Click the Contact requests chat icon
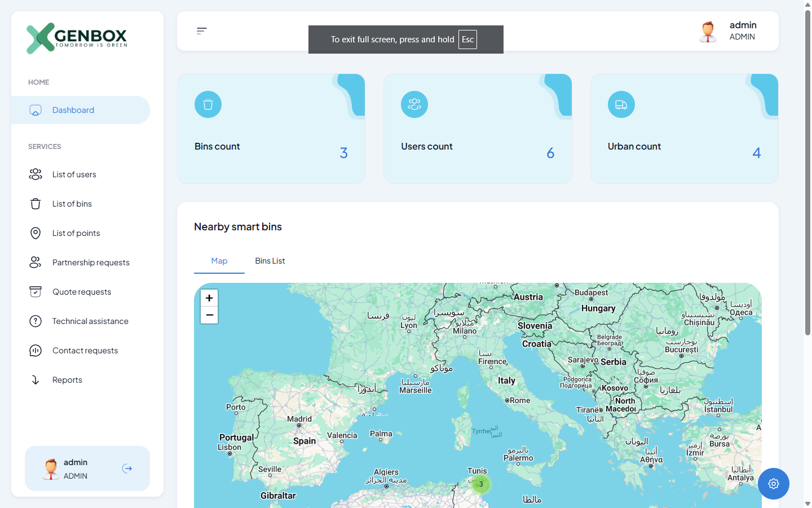The height and width of the screenshot is (508, 812). (x=36, y=351)
